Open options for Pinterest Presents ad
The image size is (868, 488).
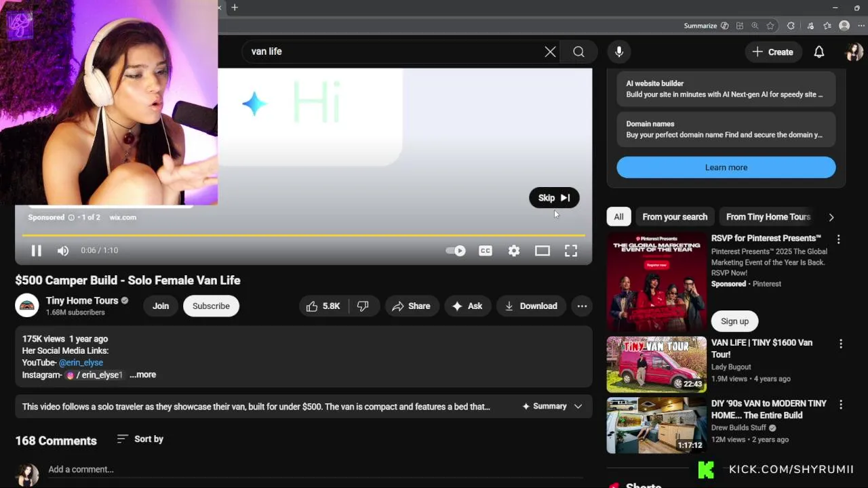[838, 239]
